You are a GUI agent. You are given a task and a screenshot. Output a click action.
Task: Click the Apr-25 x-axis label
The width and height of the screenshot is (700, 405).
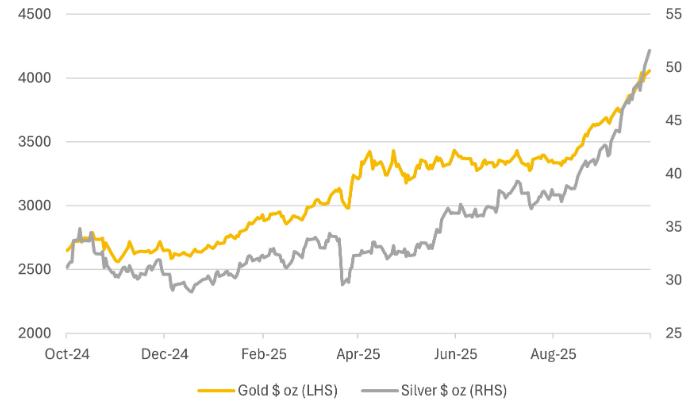[358, 353]
